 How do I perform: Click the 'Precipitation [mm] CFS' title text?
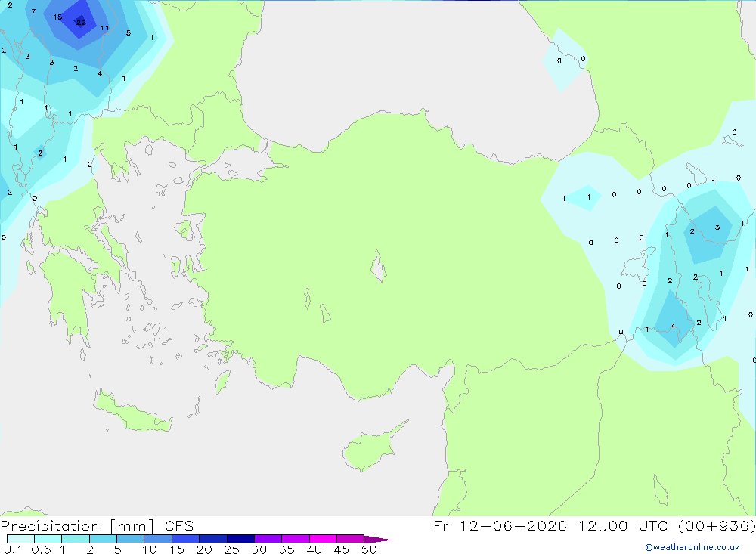97,525
